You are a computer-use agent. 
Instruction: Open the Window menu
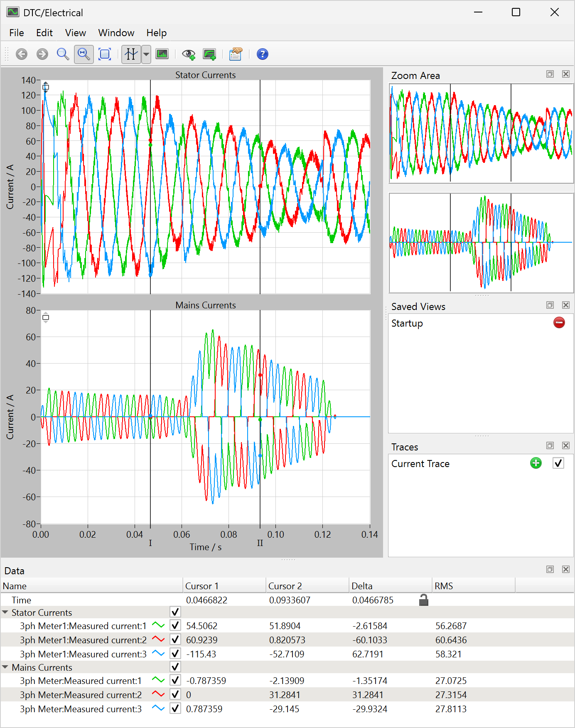[116, 33]
